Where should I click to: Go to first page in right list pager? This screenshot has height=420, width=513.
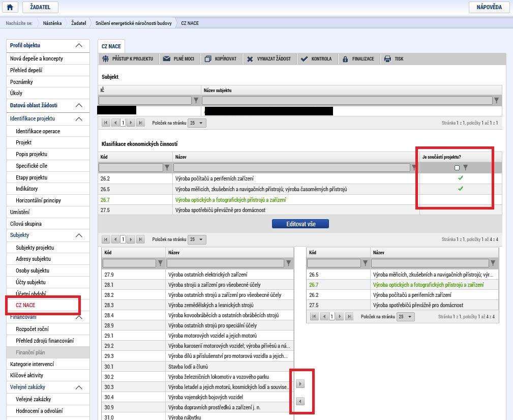click(x=314, y=317)
